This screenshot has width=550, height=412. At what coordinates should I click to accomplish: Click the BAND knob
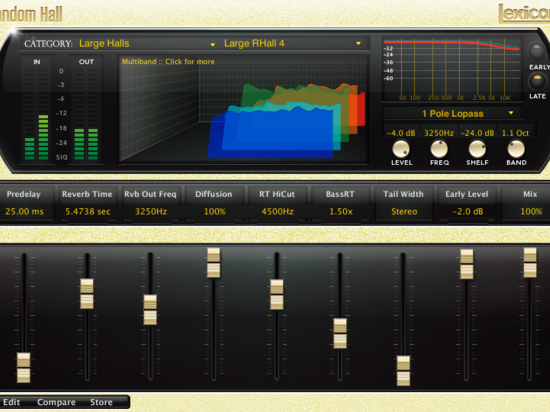pos(516,149)
